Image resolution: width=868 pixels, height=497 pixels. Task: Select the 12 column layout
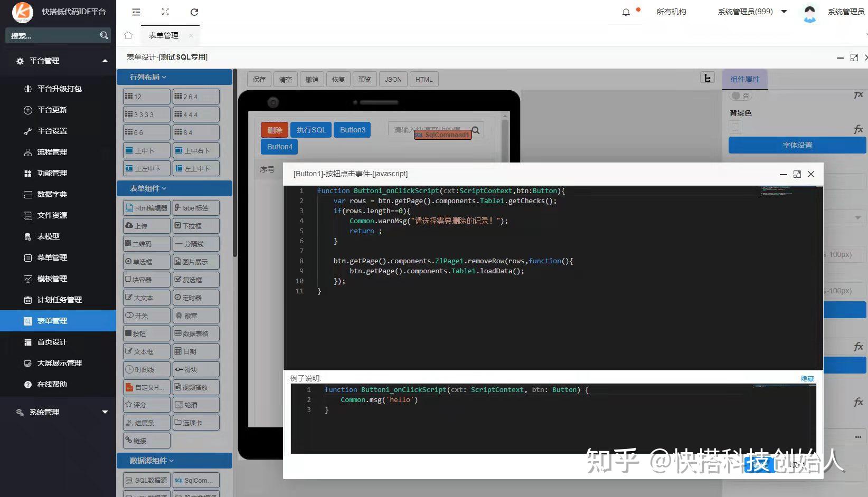[x=147, y=97]
